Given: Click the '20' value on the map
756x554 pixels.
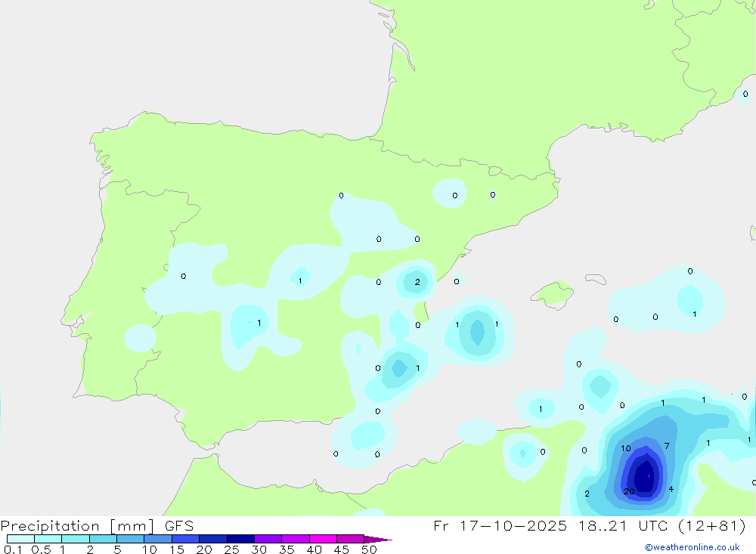Looking at the screenshot, I should click(x=629, y=491).
